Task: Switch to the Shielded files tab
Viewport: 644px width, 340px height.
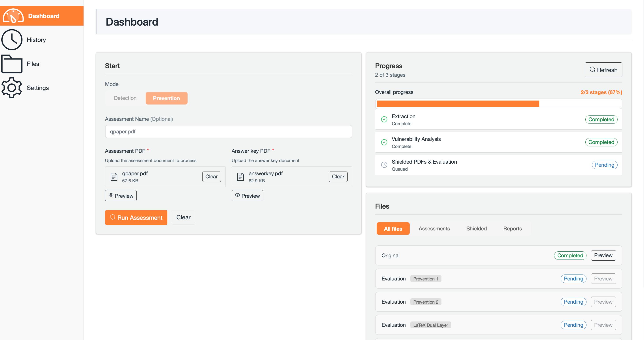Action: (x=476, y=228)
